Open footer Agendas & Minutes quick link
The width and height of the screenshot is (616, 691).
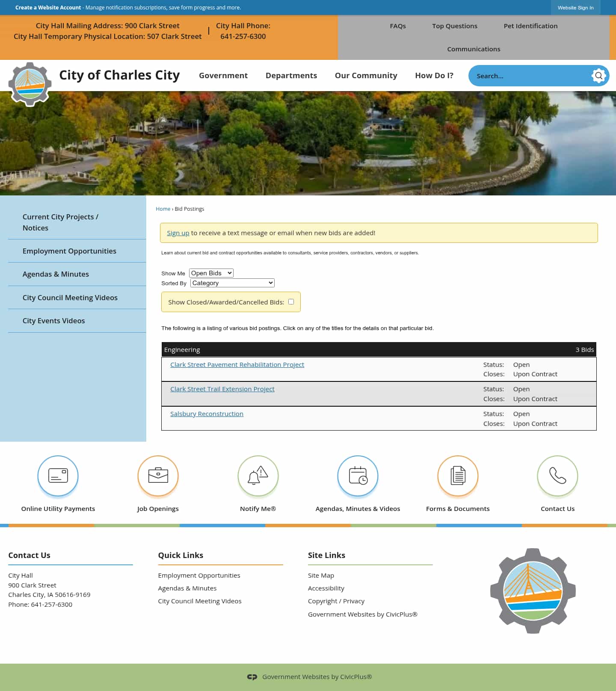point(187,588)
